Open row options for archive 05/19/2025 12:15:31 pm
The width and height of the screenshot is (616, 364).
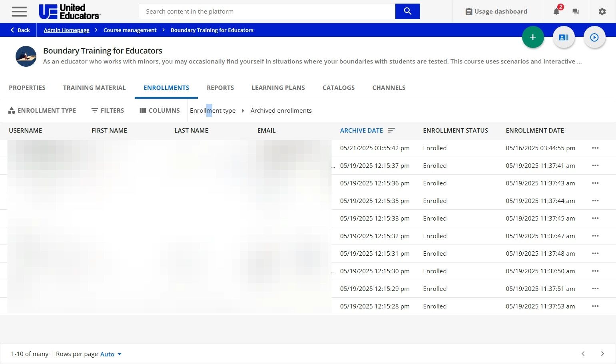595,254
